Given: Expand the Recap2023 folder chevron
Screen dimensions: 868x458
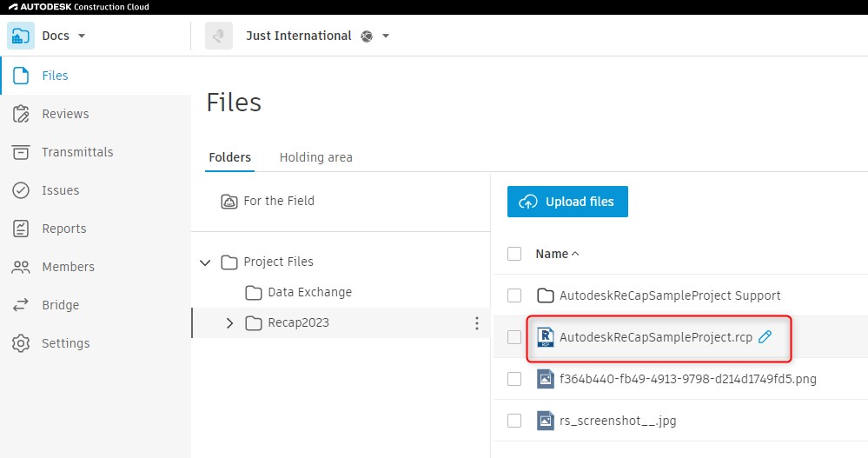Looking at the screenshot, I should coord(229,323).
